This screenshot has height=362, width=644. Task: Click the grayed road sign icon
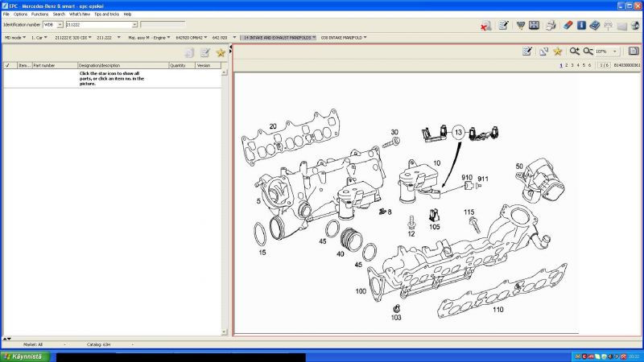pos(609,26)
